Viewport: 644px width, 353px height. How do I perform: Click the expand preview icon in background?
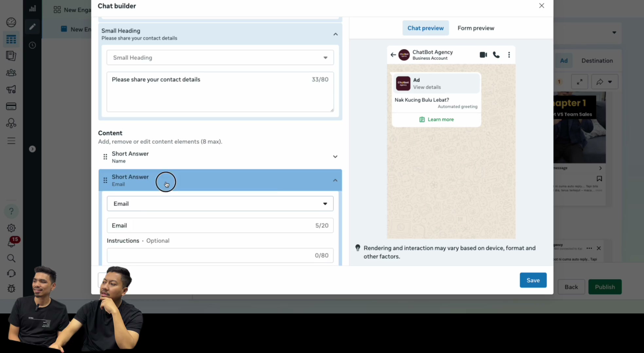click(x=580, y=82)
